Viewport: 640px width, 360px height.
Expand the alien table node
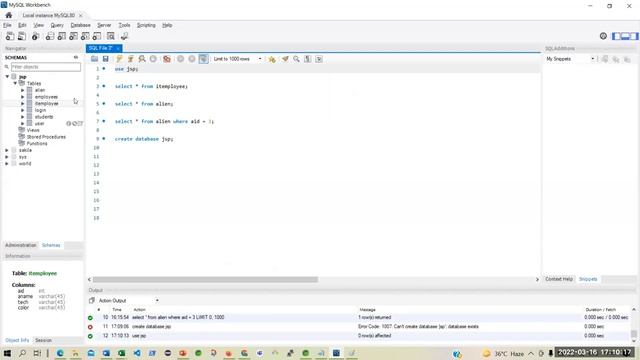click(22, 90)
